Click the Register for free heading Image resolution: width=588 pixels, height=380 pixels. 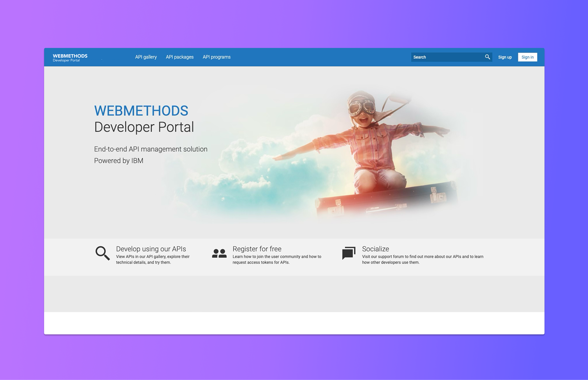point(257,249)
